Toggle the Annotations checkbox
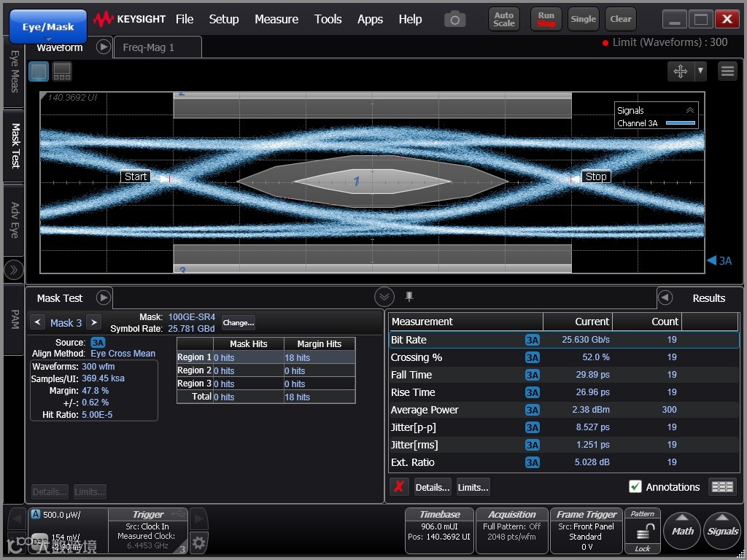 [635, 487]
